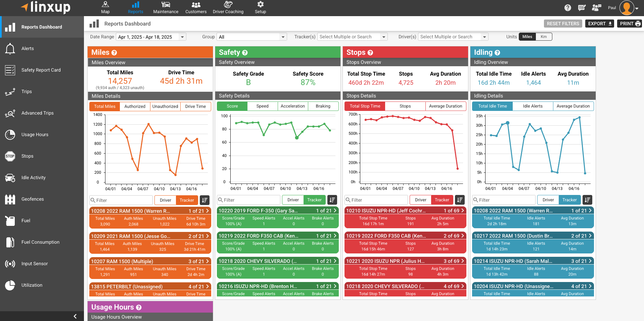Viewport: 644px width, 321px height.
Task: Switch to the Unauthorized miles tab
Action: 165,107
